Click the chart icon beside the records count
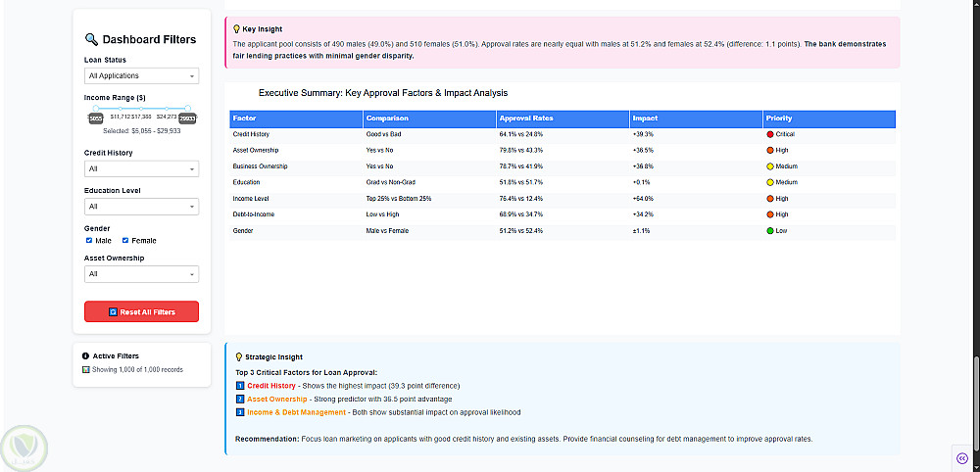The width and height of the screenshot is (980, 472). [x=86, y=370]
